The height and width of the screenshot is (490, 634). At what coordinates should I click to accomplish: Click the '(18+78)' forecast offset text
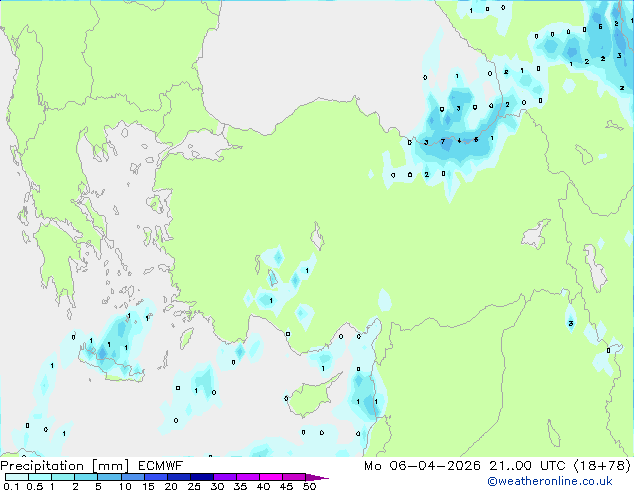coord(602,466)
